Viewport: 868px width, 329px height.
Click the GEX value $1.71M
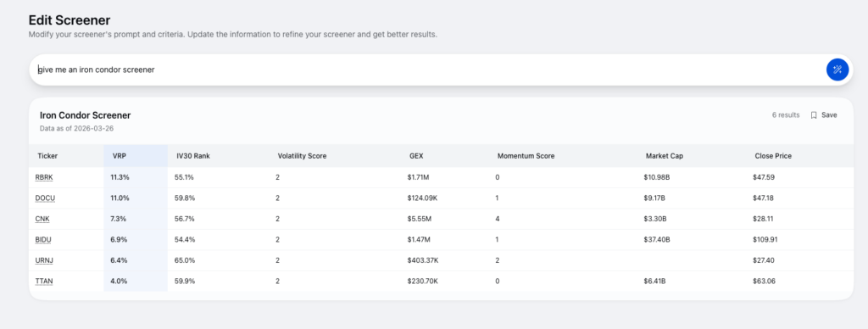pos(419,177)
